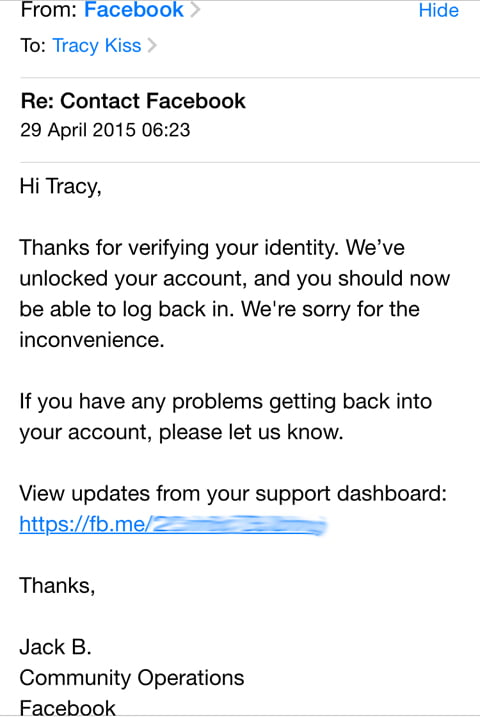The width and height of the screenshot is (480, 717).
Task: Click the To: label
Action: (x=33, y=46)
